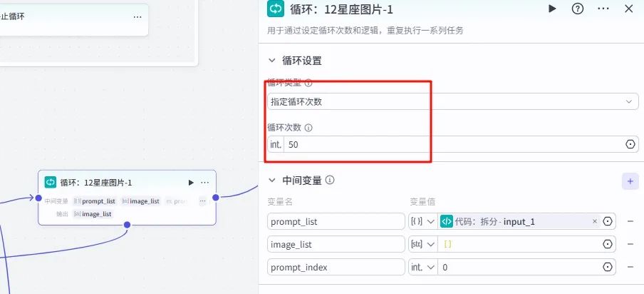Delete the prompt_list variable row
The width and height of the screenshot is (644, 294).
630,222
